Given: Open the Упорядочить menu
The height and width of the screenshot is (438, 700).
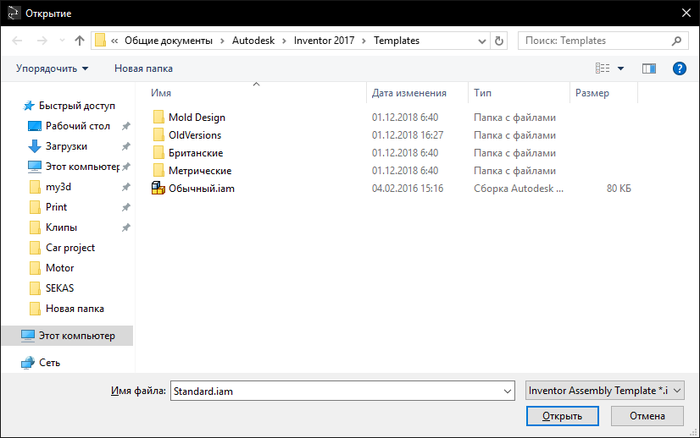Looking at the screenshot, I should (x=52, y=68).
